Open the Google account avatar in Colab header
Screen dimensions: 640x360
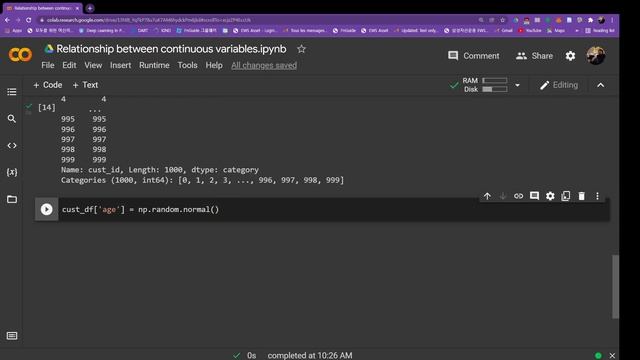[596, 56]
